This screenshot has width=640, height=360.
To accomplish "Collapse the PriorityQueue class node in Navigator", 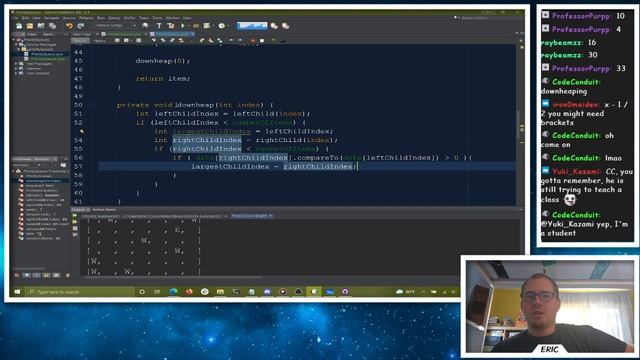I will (x=14, y=171).
